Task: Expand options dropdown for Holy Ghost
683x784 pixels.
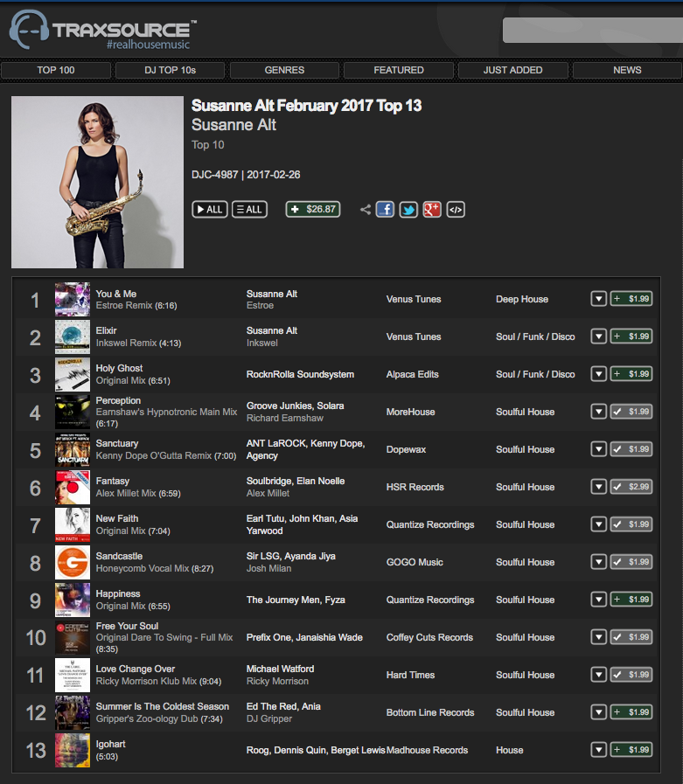Action: (598, 374)
